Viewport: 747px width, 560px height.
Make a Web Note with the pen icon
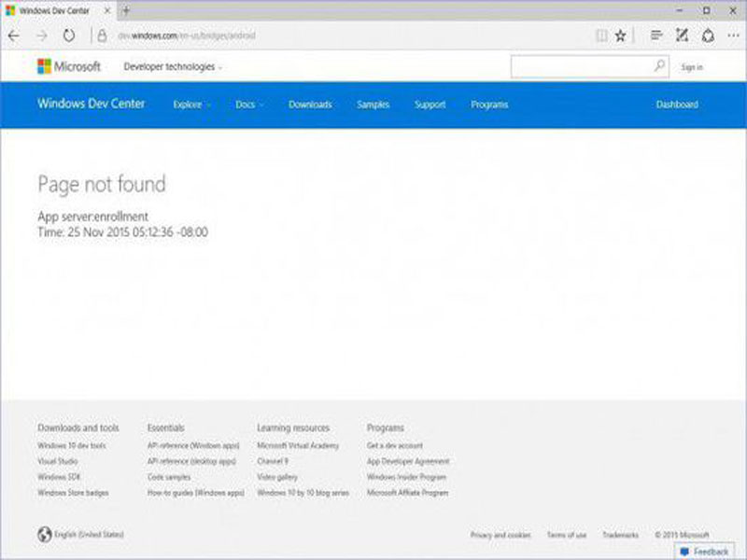[683, 35]
